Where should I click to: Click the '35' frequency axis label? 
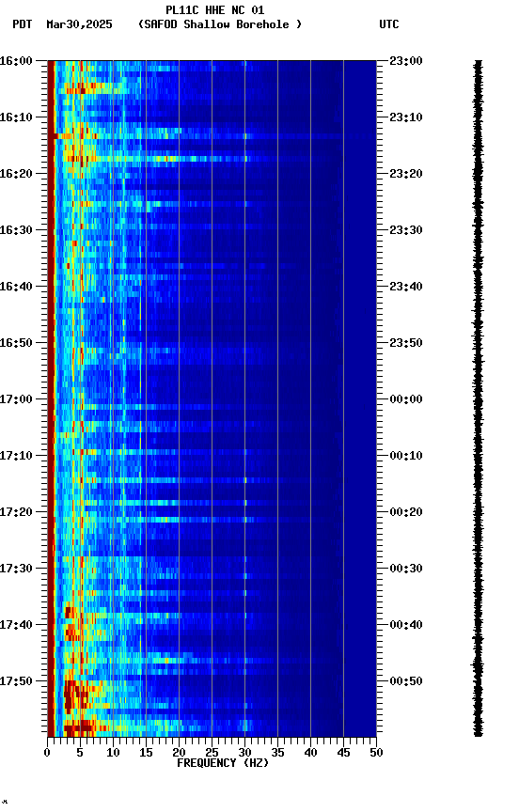point(277,753)
